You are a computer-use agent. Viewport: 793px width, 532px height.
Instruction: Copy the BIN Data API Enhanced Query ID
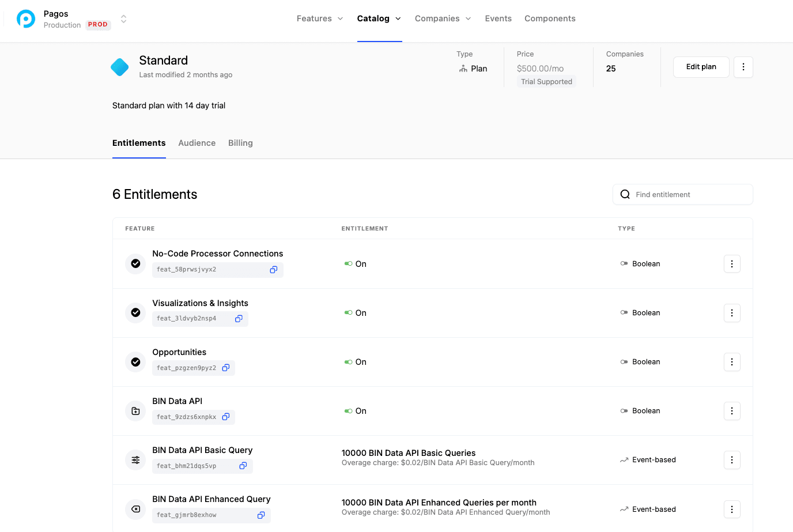point(261,515)
